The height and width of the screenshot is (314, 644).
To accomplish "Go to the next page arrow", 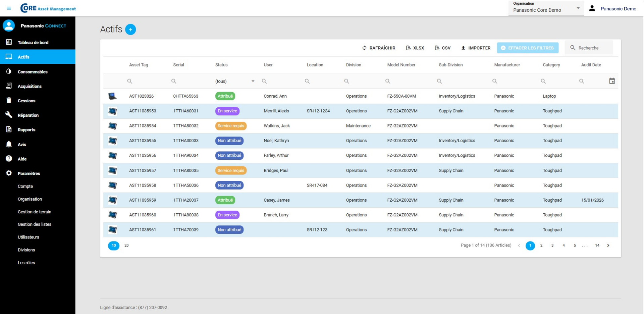I will click(x=608, y=246).
